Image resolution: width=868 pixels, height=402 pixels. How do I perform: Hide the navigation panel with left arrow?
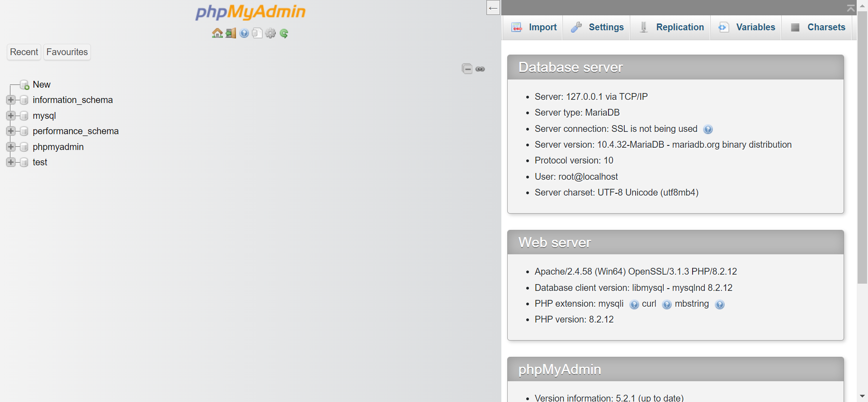(x=493, y=8)
